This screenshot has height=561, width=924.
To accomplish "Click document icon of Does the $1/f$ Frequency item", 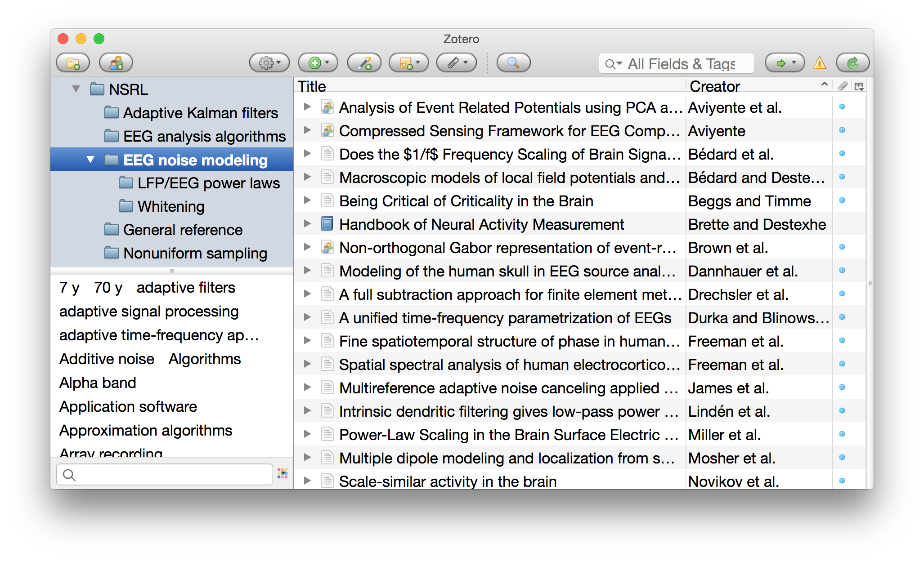I will pyautogui.click(x=327, y=154).
